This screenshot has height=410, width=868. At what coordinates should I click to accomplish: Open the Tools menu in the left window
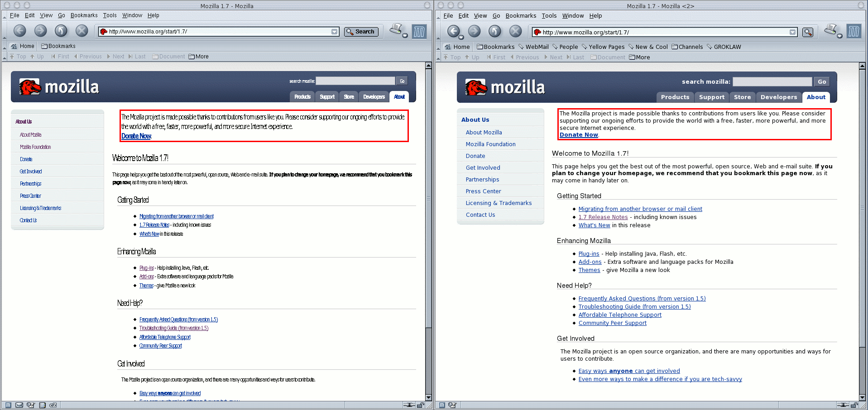pyautogui.click(x=110, y=15)
